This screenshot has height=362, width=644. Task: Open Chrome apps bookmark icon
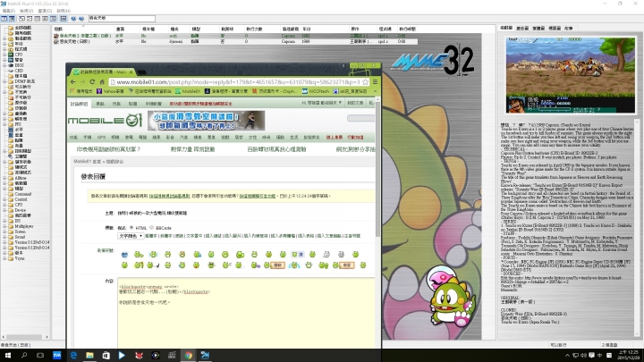(x=72, y=91)
